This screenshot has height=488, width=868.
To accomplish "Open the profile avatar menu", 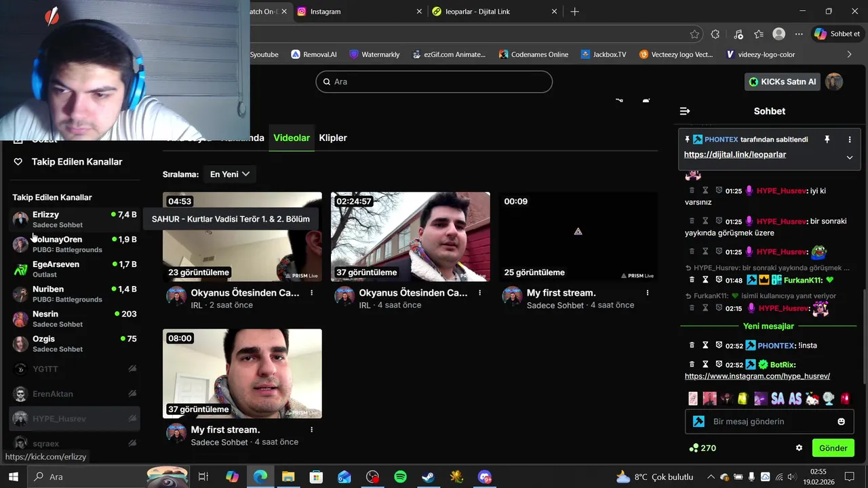I will [x=834, y=82].
